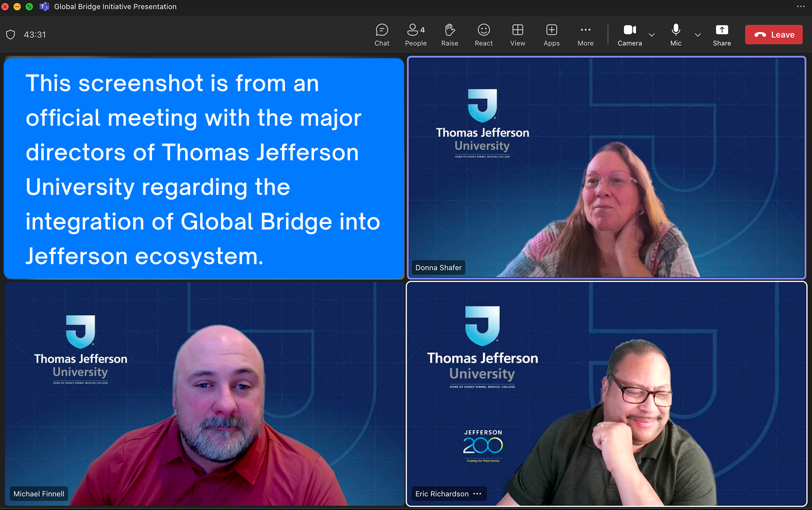Viewport: 812px width, 510px height.
Task: Click the shield security icon
Action: click(11, 35)
